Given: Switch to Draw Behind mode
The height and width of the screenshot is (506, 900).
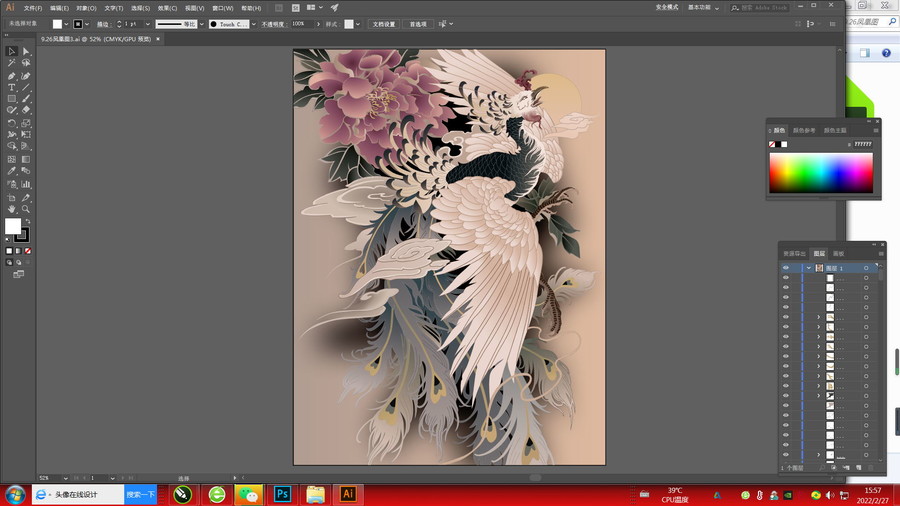Looking at the screenshot, I should tap(18, 262).
